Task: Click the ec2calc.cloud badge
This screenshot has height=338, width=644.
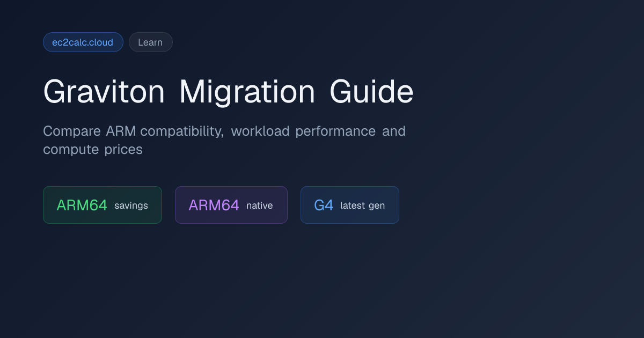Action: (83, 42)
